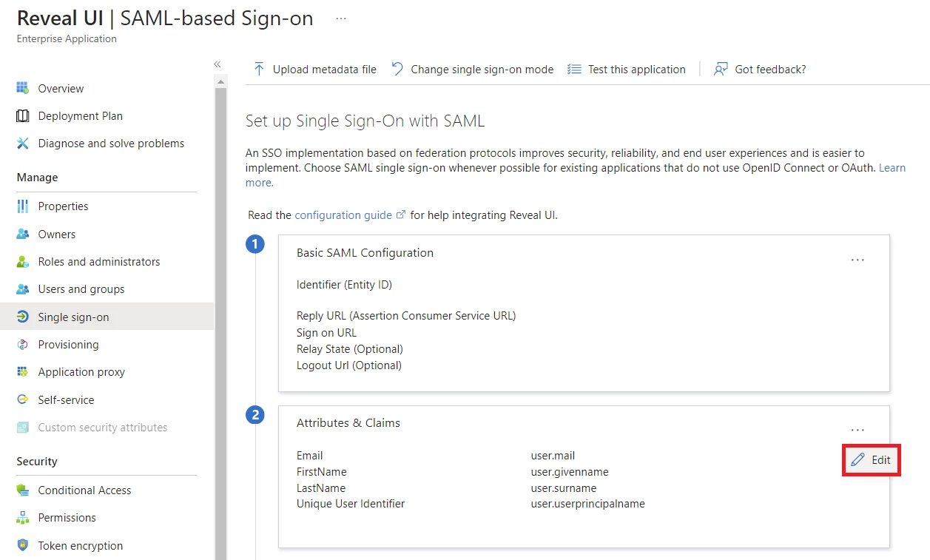Follow the Learn more link
The width and height of the screenshot is (930, 560).
point(892,168)
